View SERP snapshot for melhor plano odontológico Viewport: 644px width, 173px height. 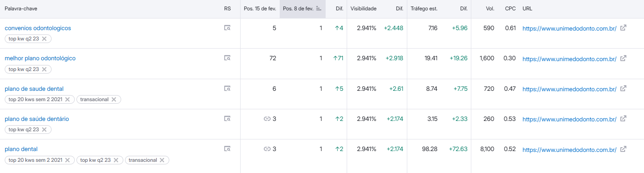227,58
